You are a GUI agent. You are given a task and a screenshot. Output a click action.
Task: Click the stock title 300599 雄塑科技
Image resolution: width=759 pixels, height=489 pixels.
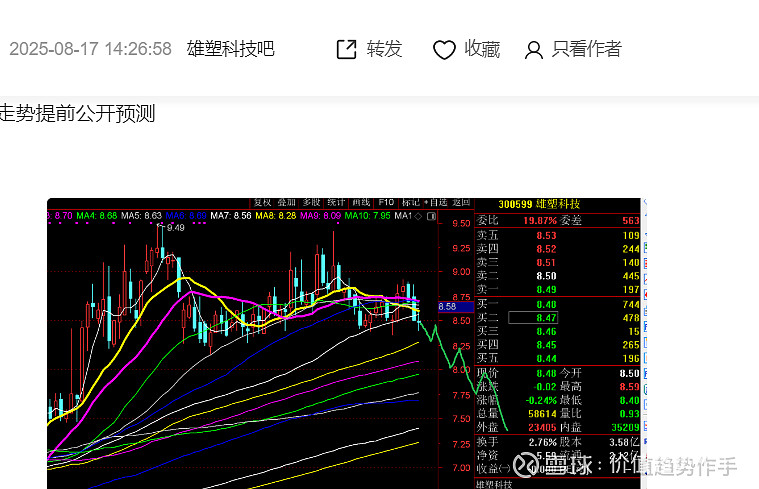539,204
